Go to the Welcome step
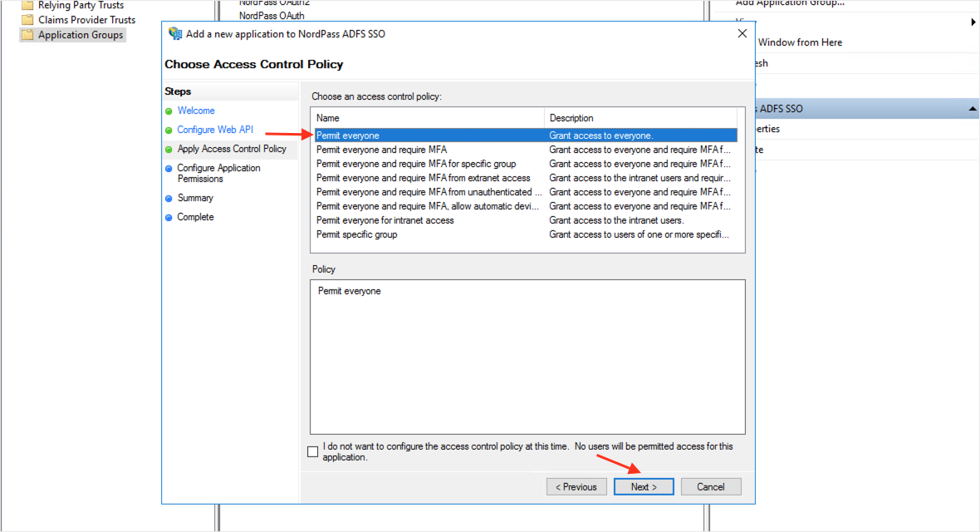 (196, 111)
